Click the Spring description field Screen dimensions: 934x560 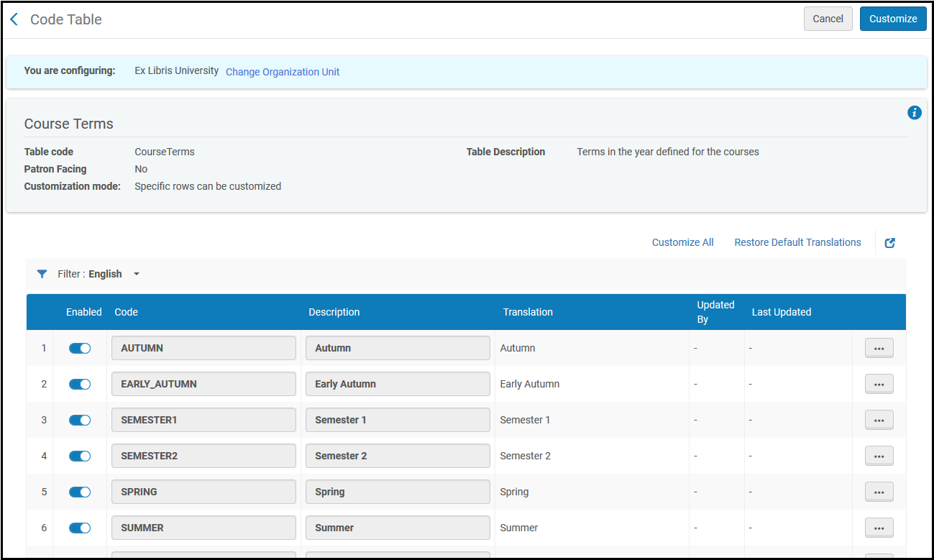pyautogui.click(x=398, y=492)
